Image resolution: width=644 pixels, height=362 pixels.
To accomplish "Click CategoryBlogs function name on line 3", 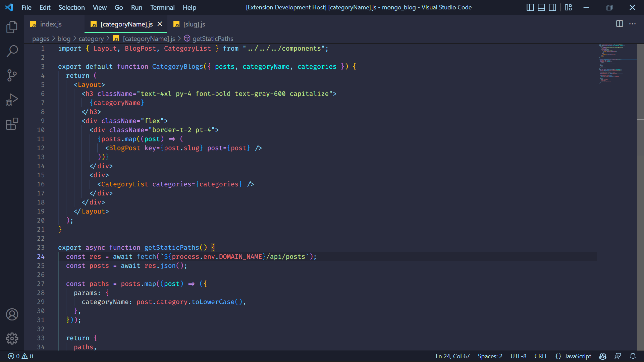I will [177, 66].
